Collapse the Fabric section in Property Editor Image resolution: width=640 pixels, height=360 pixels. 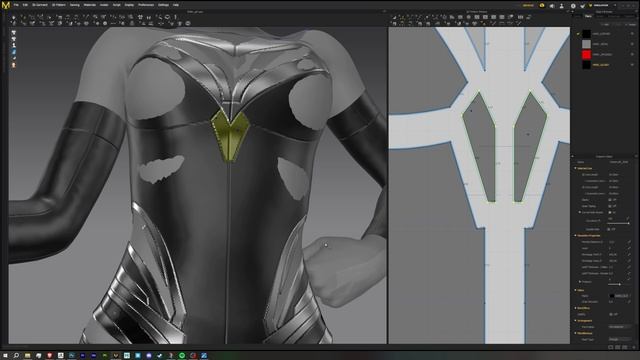pos(576,290)
